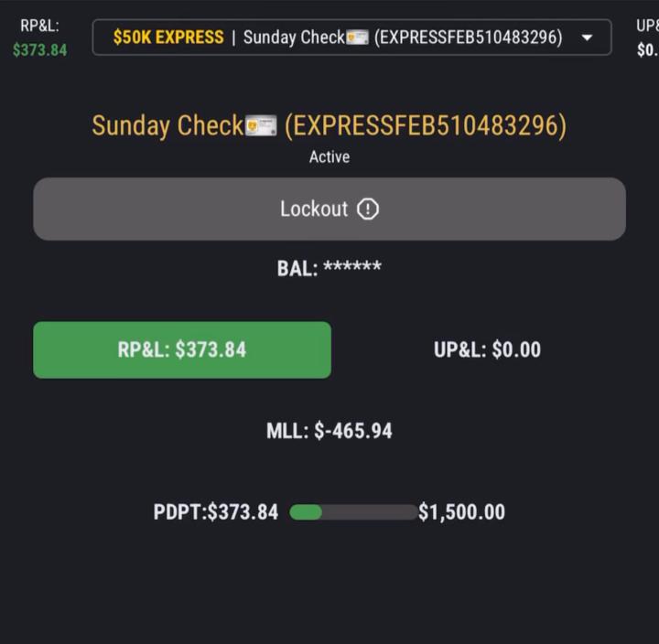Click the EXPRESSFEB510483296 text in the account selector
The width and height of the screenshot is (659, 644).
click(x=468, y=38)
